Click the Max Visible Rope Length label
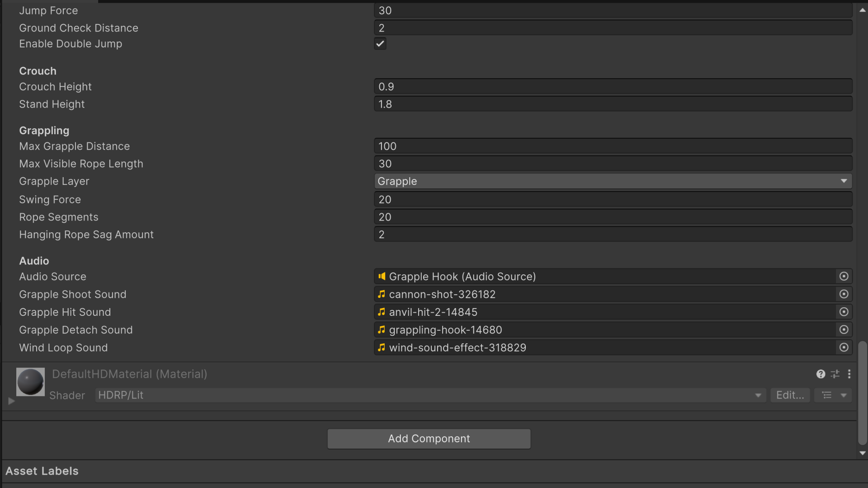 (81, 164)
